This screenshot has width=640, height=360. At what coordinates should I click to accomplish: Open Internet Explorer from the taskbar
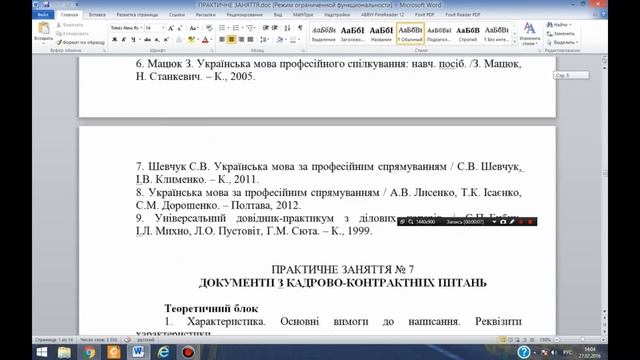pyautogui.click(x=163, y=352)
